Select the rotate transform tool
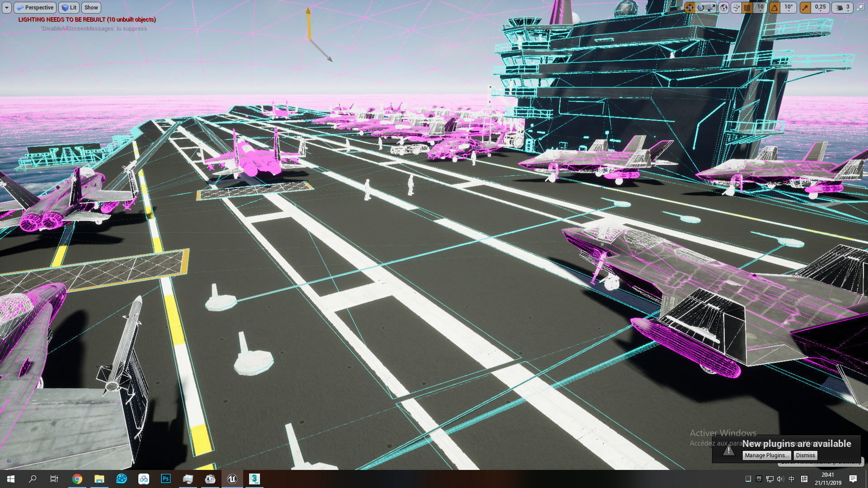868x488 pixels. 701,8
